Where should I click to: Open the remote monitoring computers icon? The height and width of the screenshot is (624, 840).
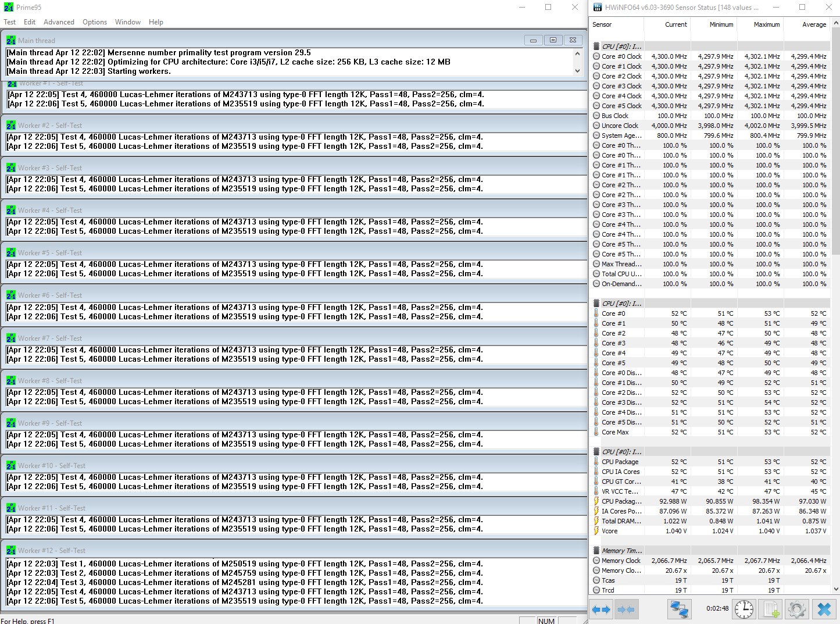tap(679, 609)
